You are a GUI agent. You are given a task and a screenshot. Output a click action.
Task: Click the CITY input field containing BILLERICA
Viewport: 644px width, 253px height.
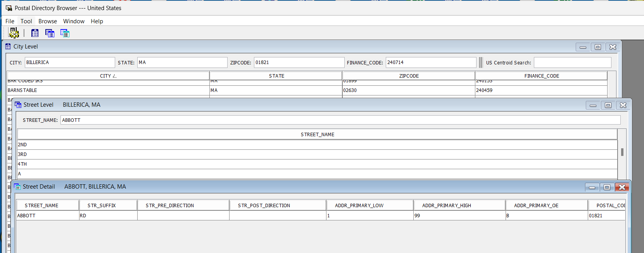point(70,62)
